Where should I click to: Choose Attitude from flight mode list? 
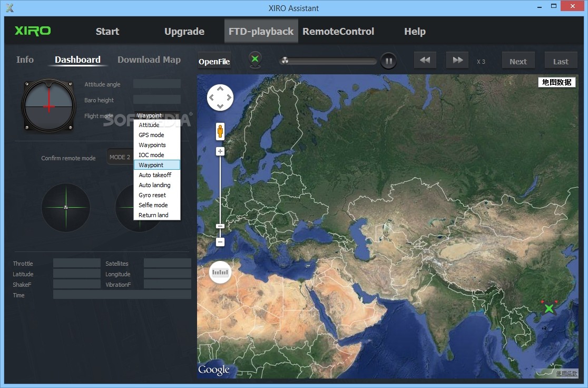(x=157, y=125)
